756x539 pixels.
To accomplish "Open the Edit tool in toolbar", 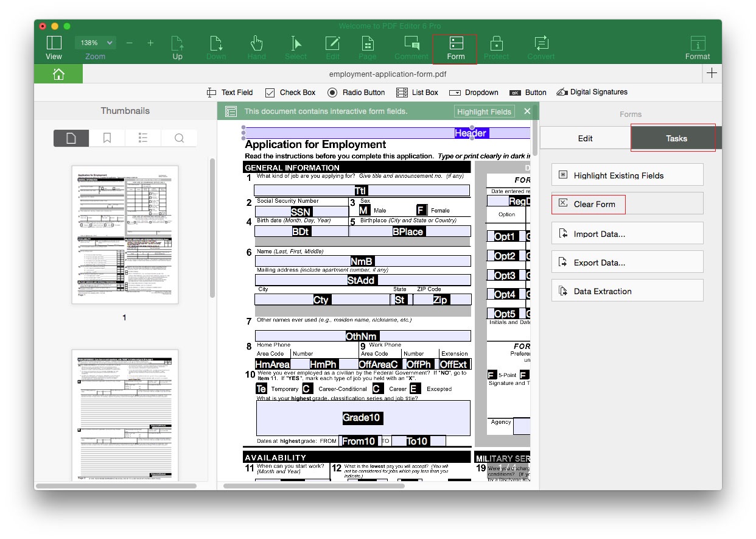I will 332,48.
